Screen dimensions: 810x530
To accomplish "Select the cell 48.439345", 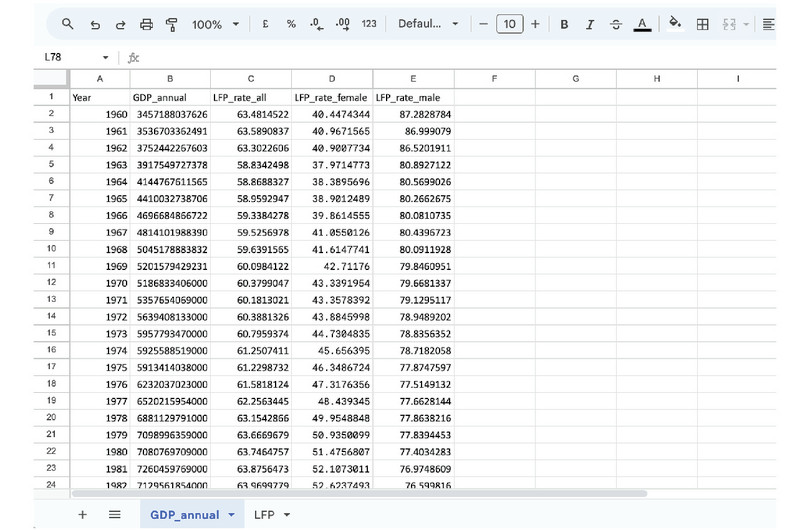I will click(x=332, y=401).
